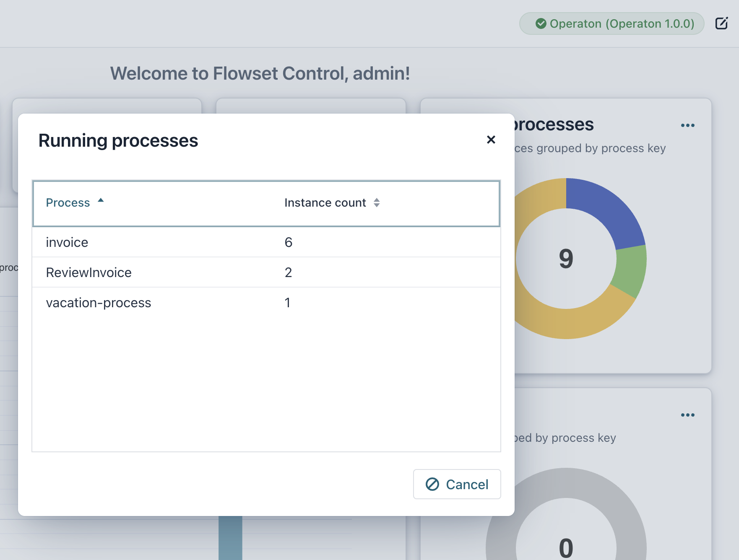Viewport: 739px width, 560px height.
Task: Click the blue bar below the dialog
Action: (230, 539)
